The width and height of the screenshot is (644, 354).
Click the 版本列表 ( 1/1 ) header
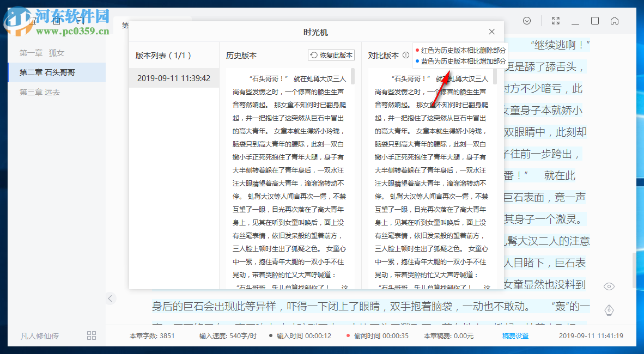pyautogui.click(x=163, y=56)
